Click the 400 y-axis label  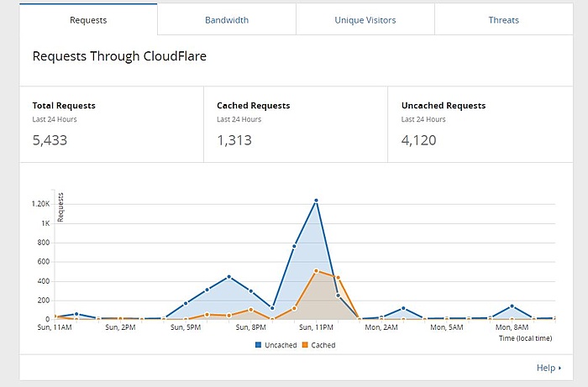(x=44, y=281)
